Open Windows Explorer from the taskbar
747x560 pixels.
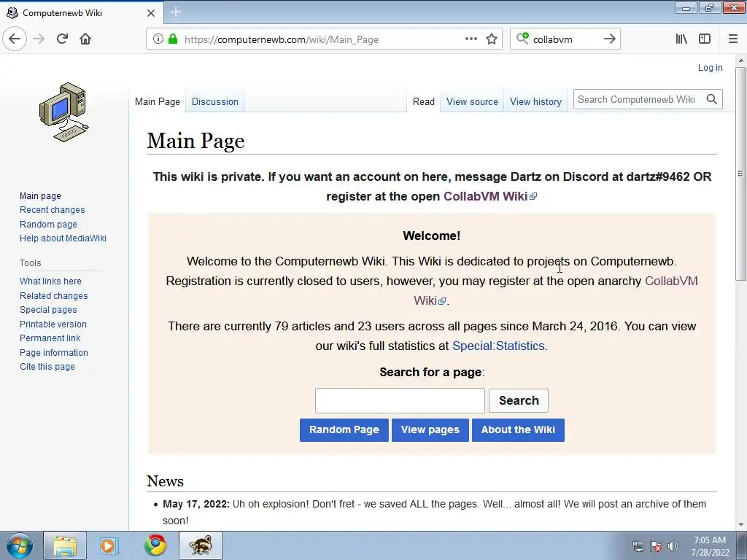[65, 545]
